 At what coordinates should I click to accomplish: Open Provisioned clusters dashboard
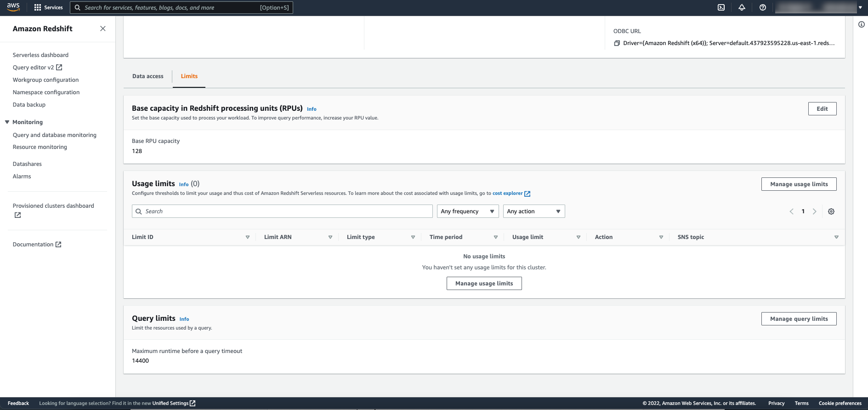[53, 206]
